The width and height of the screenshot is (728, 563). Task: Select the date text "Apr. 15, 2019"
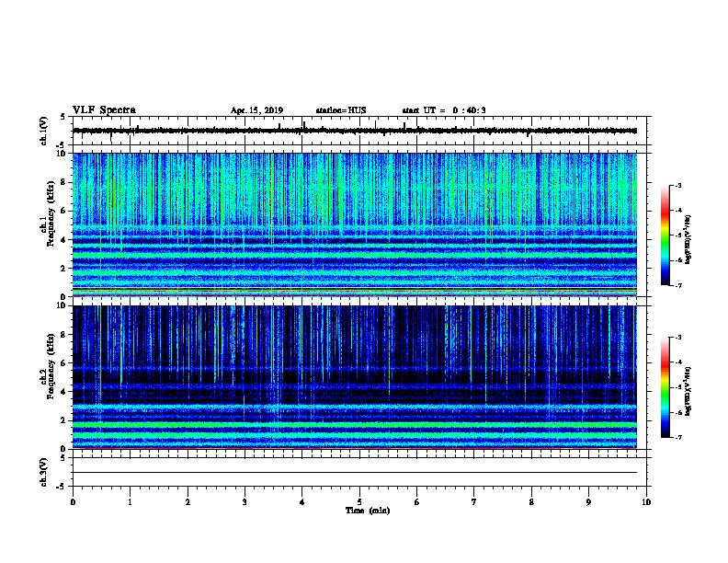[256, 110]
